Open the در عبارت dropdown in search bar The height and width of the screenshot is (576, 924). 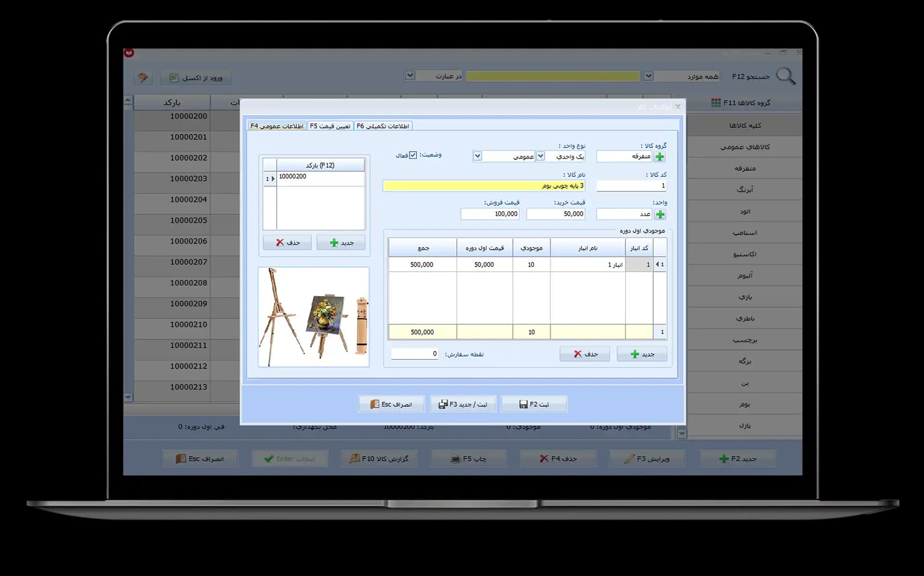(x=410, y=75)
